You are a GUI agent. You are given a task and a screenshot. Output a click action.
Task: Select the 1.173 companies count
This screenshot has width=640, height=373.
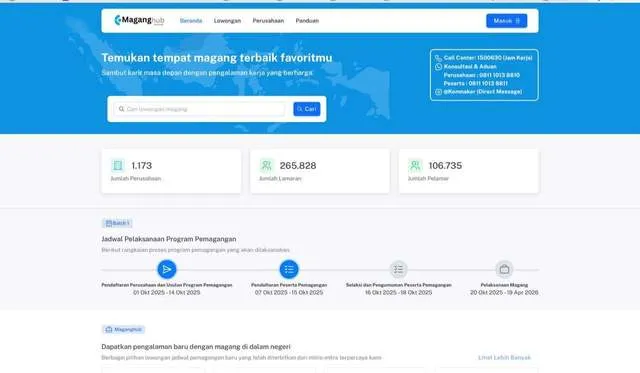point(142,166)
